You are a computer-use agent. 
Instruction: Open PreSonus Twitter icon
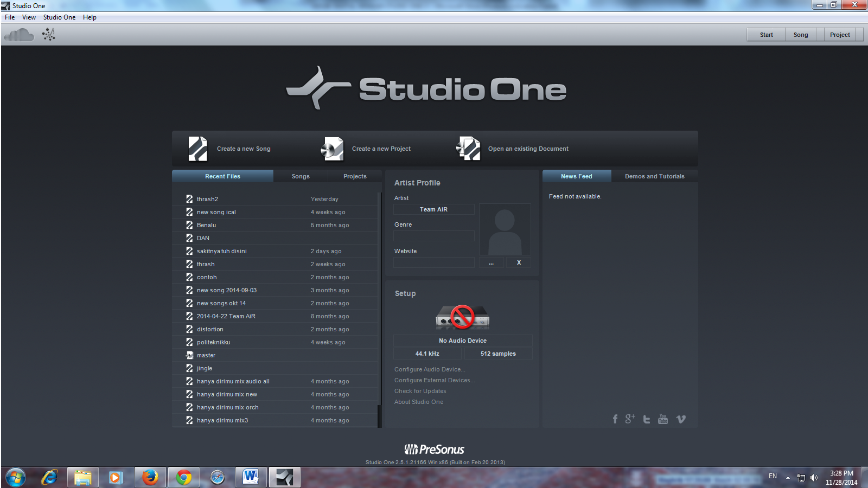[x=647, y=419]
